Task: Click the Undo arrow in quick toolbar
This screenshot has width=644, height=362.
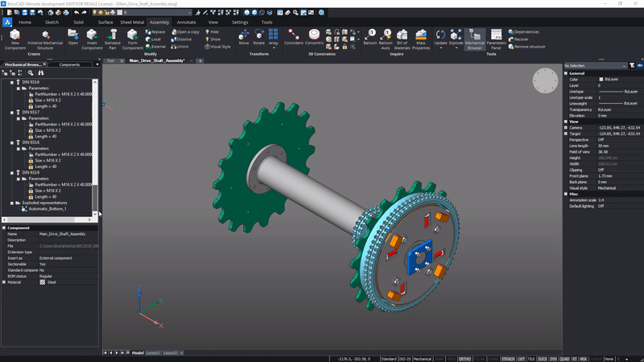Action: pos(76,13)
